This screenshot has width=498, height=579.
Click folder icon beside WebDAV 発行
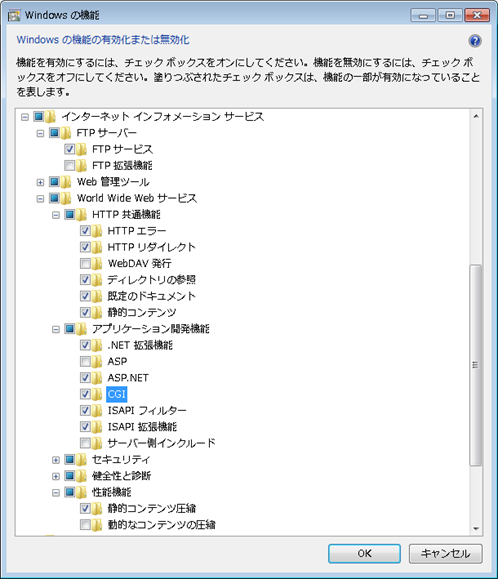[x=97, y=263]
